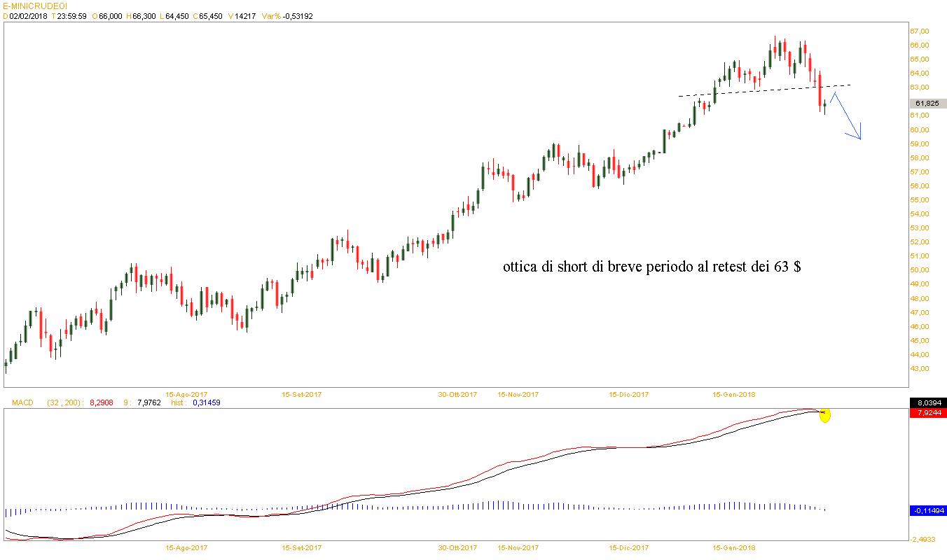The width and height of the screenshot is (947, 560).
Task: Click the yellow highlighted MACD crossover marker
Action: (x=824, y=415)
